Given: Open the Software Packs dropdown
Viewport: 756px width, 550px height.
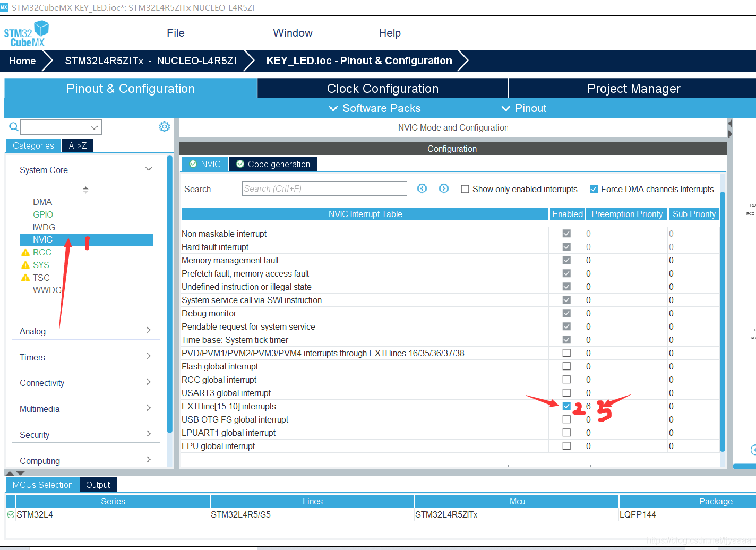Looking at the screenshot, I should (x=375, y=108).
